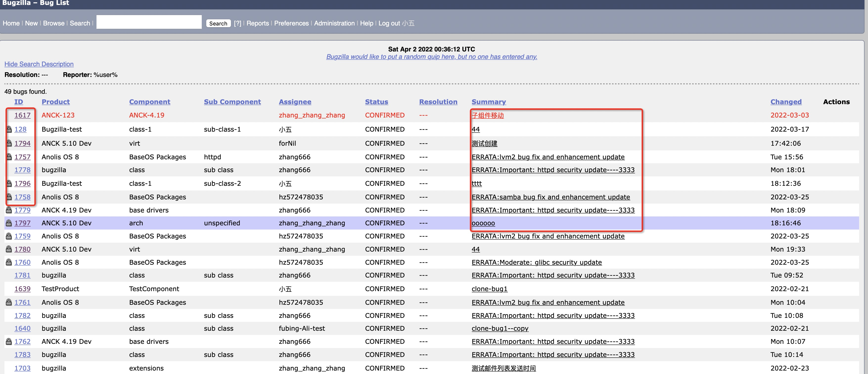
Task: Sort by Status column header
Action: (376, 102)
